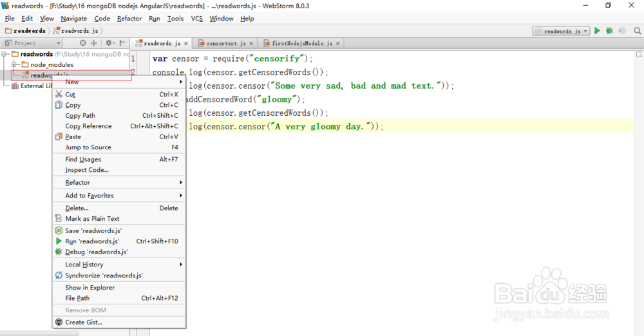
Task: Open the readwords.js run configuration dropdown
Action: (561, 31)
